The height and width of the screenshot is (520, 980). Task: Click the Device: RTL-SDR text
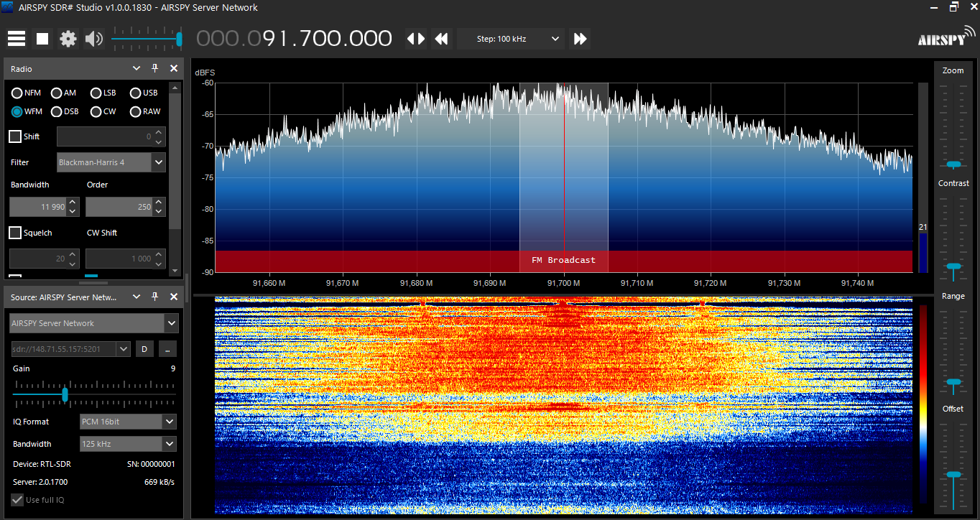pyautogui.click(x=42, y=464)
